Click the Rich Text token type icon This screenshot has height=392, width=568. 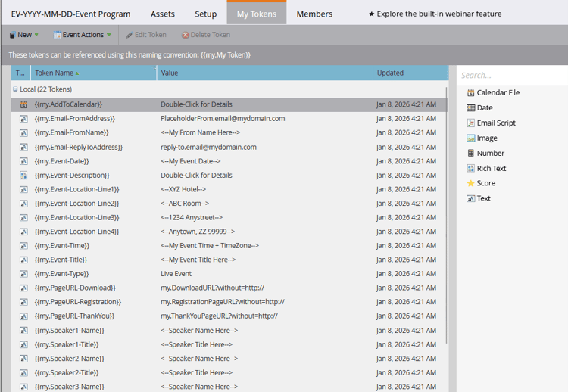(x=470, y=168)
